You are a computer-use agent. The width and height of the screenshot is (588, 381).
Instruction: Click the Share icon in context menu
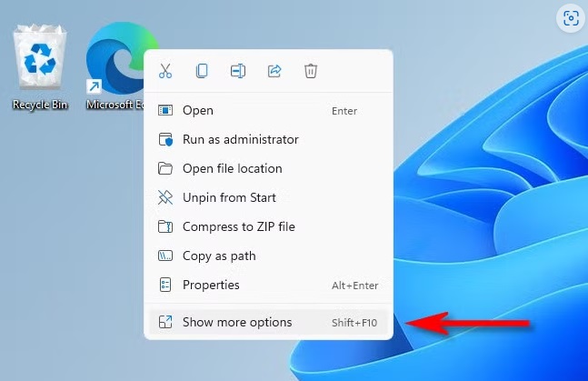coord(274,71)
